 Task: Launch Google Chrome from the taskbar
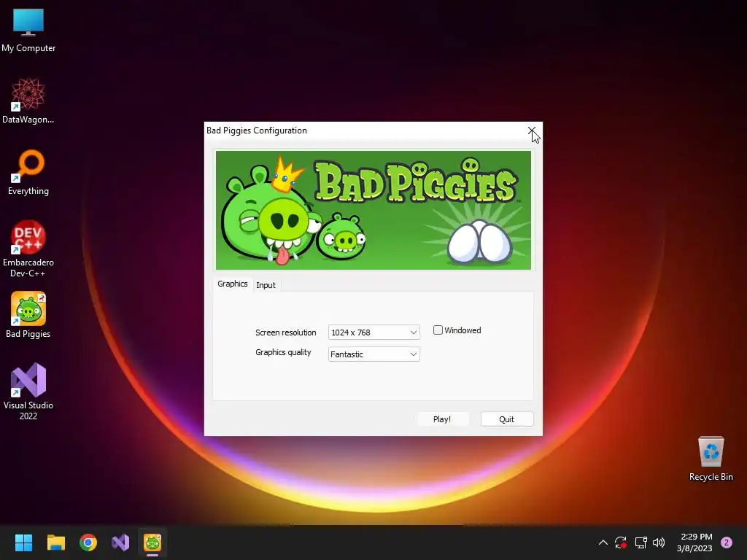point(88,542)
